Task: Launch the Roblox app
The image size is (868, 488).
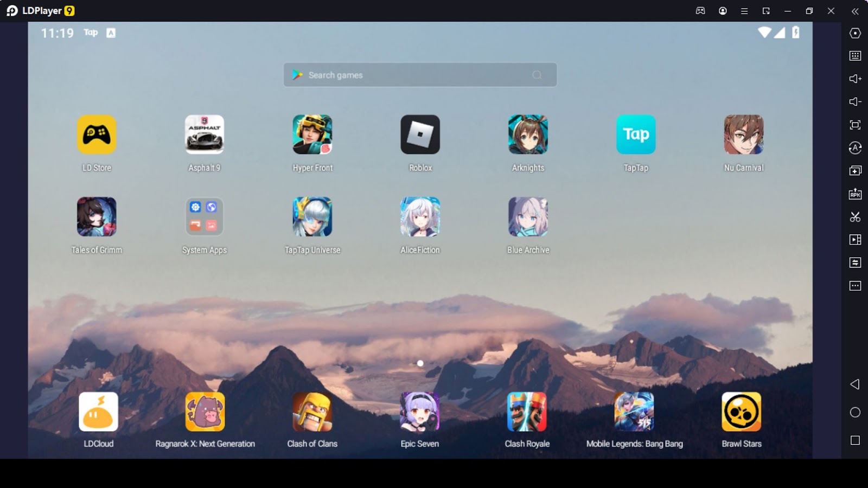Action: [x=420, y=134]
